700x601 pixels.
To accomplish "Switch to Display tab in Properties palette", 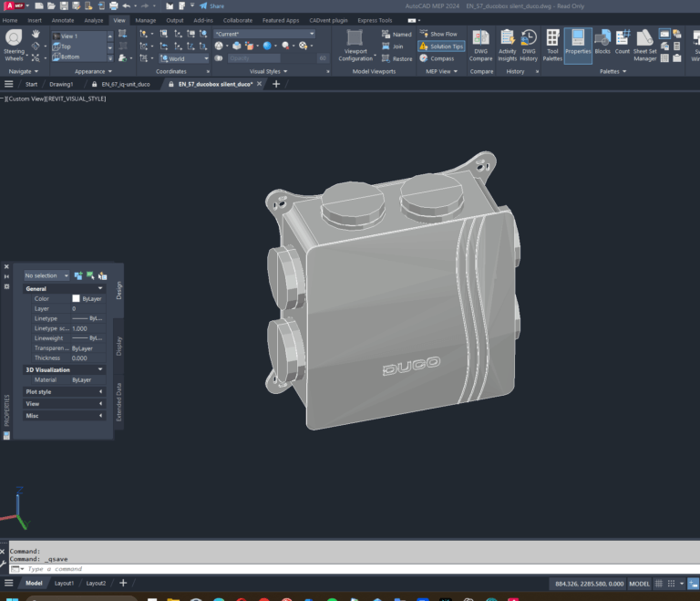I will [118, 346].
